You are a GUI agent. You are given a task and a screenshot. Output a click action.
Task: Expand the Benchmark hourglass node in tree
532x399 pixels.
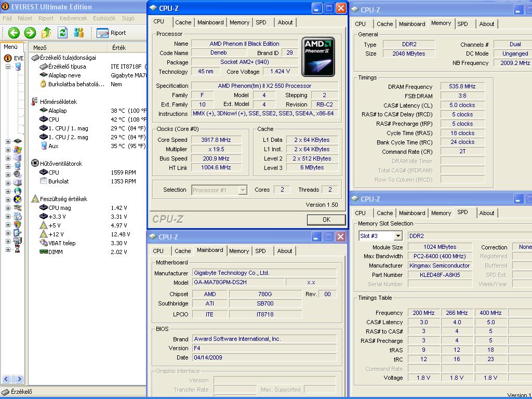(8, 249)
